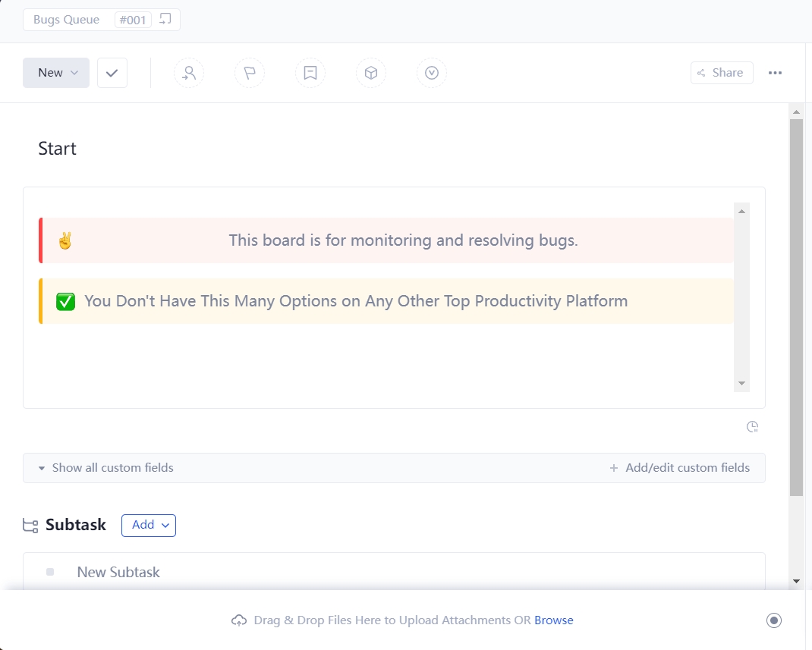Click the bookmark tag icon
Screen dimensions: 812x650
click(x=310, y=73)
